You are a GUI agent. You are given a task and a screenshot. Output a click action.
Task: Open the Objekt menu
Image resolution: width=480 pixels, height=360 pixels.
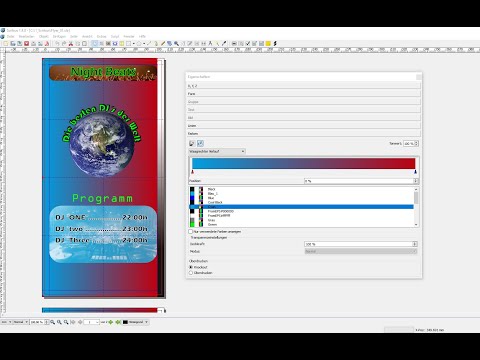click(44, 36)
